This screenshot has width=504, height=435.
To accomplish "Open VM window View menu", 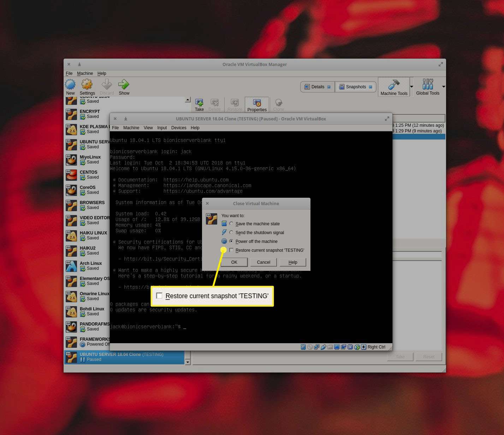I will (x=148, y=128).
